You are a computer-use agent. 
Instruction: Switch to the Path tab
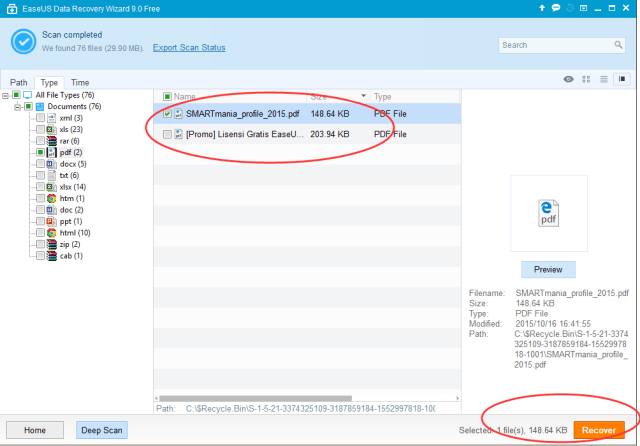[19, 82]
